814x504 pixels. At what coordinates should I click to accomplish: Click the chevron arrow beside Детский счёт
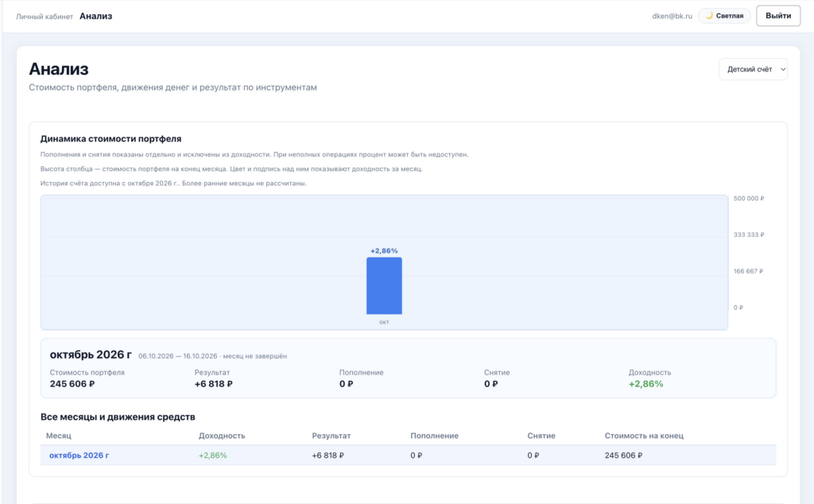click(x=783, y=69)
